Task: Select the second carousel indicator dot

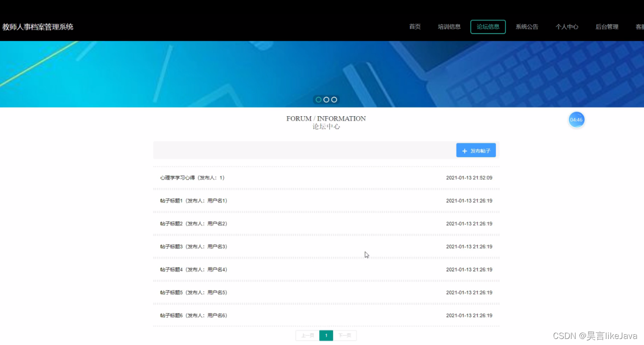Action: 326,100
